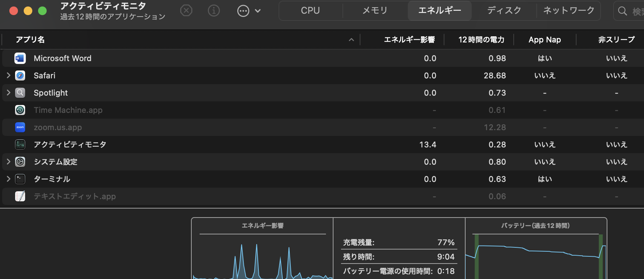Screen dimensions: 644x279
Task: Click the 13.4 energy impact value
Action: (x=428, y=145)
